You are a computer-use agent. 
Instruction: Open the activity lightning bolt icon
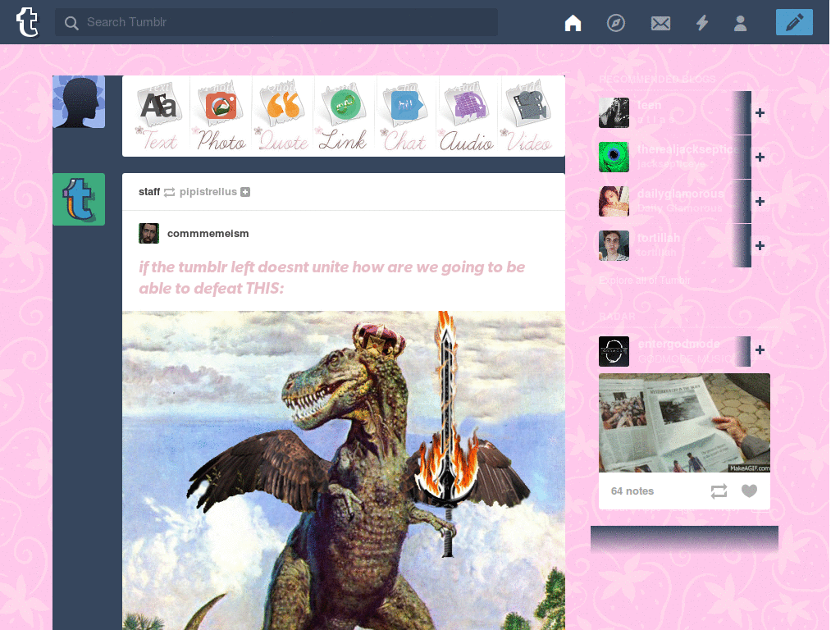(702, 23)
